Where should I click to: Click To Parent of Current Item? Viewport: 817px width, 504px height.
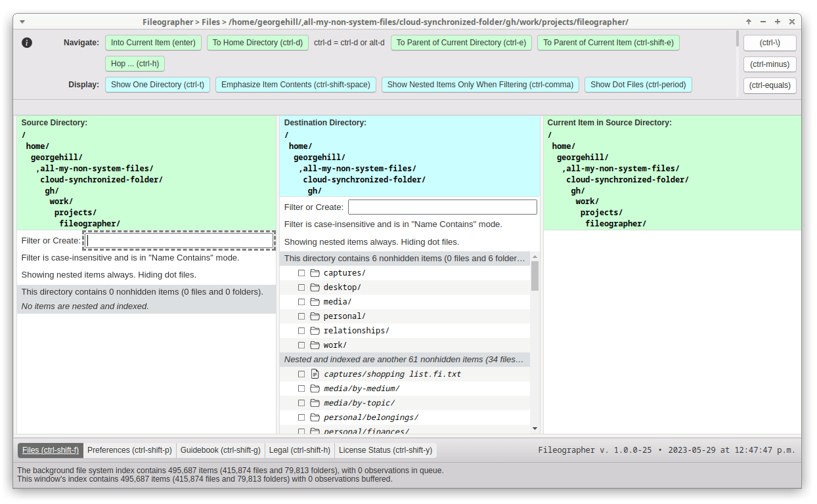608,43
